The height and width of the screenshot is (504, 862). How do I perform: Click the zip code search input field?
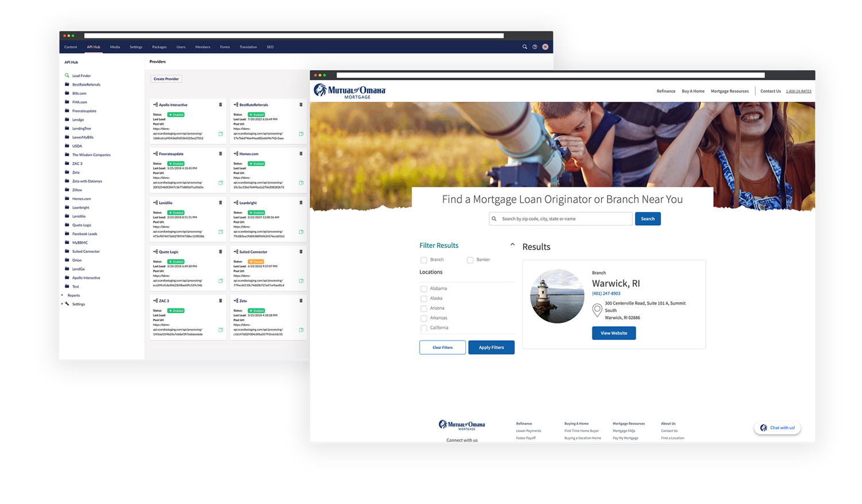[x=565, y=219]
